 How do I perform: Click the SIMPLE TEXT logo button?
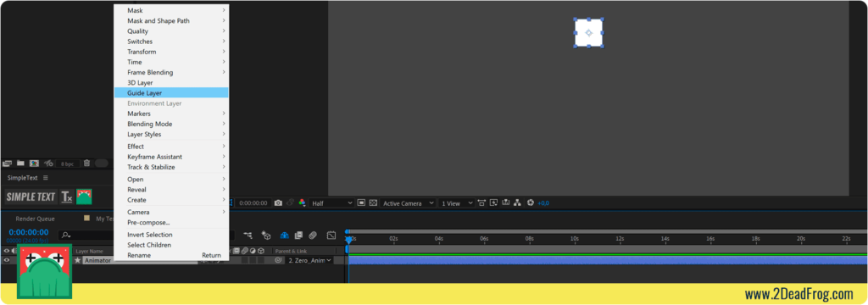tap(31, 197)
